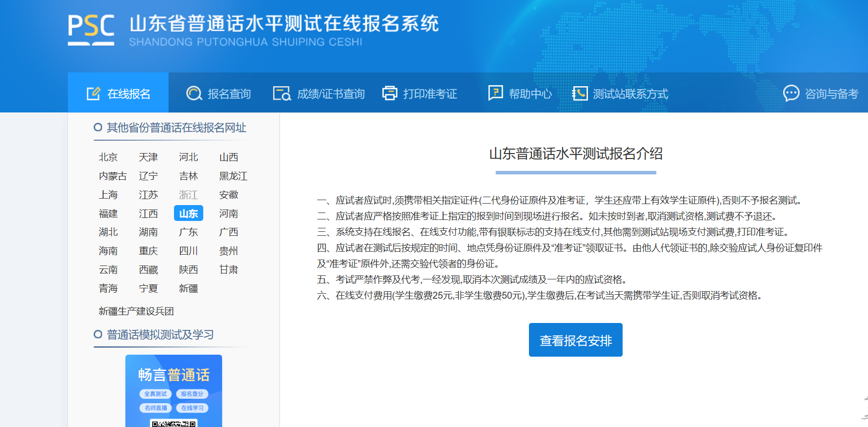The image size is (868, 427).
Task: Click the 畅言普通话 promo banner
Action: tap(174, 391)
